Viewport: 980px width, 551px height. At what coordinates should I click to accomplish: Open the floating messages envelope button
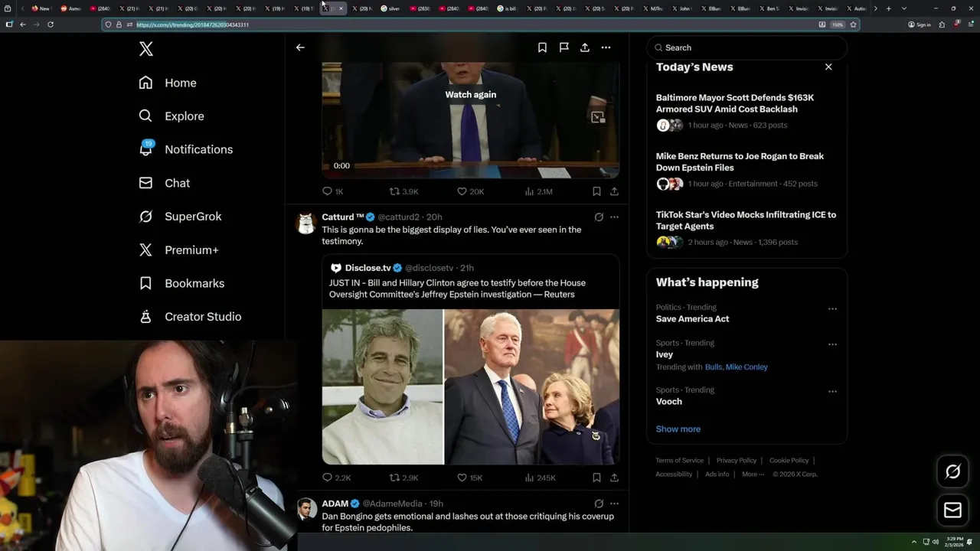click(x=953, y=510)
